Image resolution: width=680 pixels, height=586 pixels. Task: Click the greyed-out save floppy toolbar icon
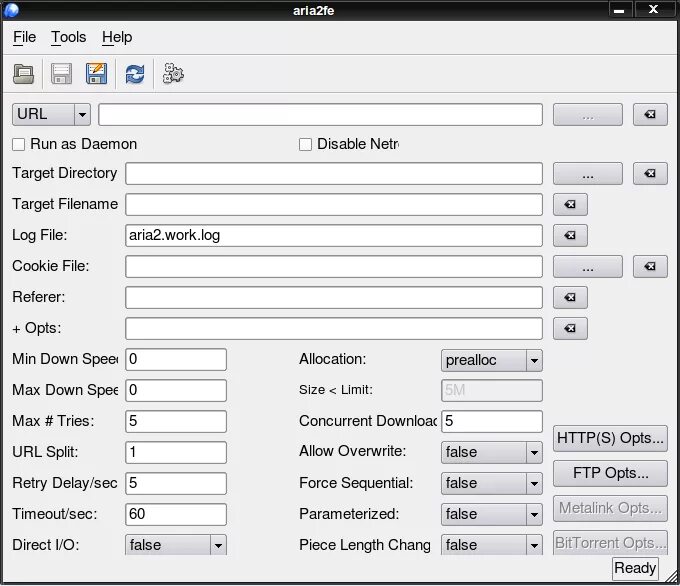pos(62,74)
